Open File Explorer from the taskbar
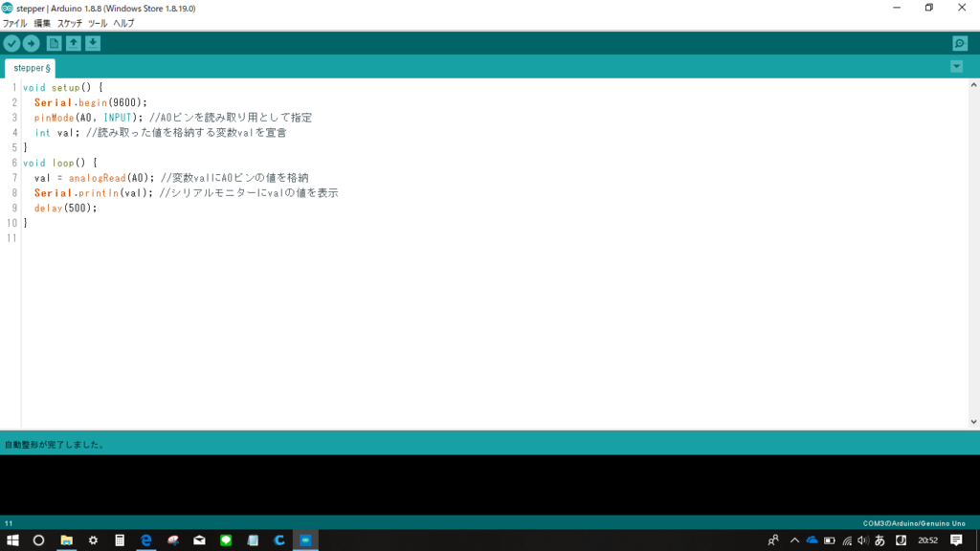The image size is (980, 551). 66,540
